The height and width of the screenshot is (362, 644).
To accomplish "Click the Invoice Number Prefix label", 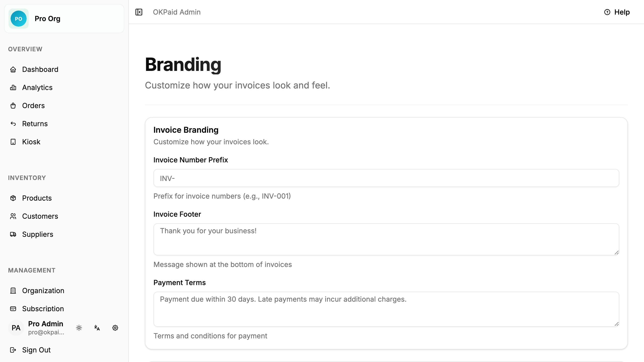I will [x=191, y=160].
